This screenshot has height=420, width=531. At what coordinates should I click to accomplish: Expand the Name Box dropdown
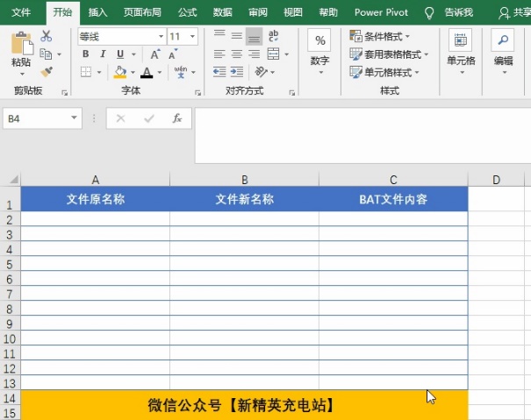coord(74,117)
